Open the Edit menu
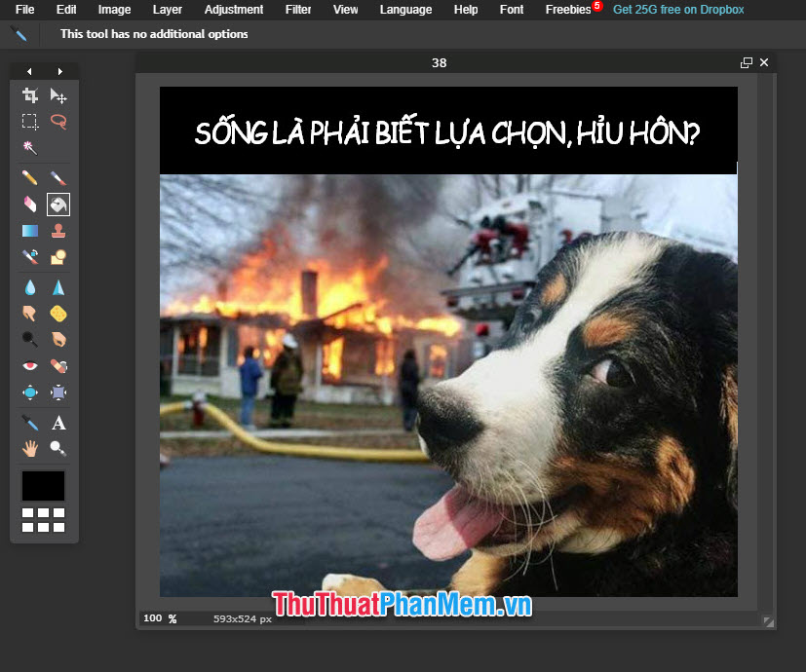The height and width of the screenshot is (672, 806). [66, 9]
